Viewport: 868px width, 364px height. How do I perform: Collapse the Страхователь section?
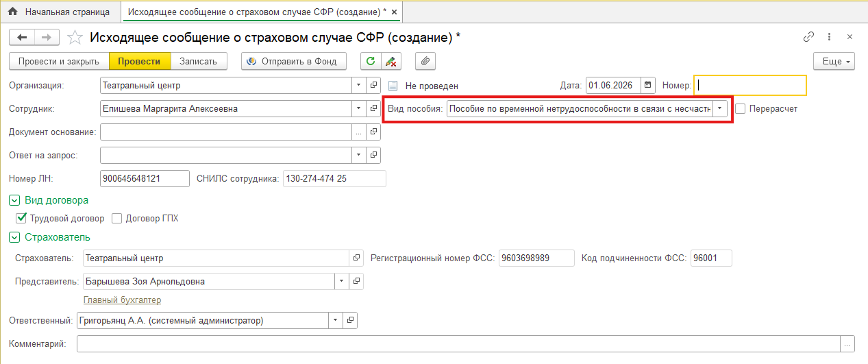coord(14,237)
